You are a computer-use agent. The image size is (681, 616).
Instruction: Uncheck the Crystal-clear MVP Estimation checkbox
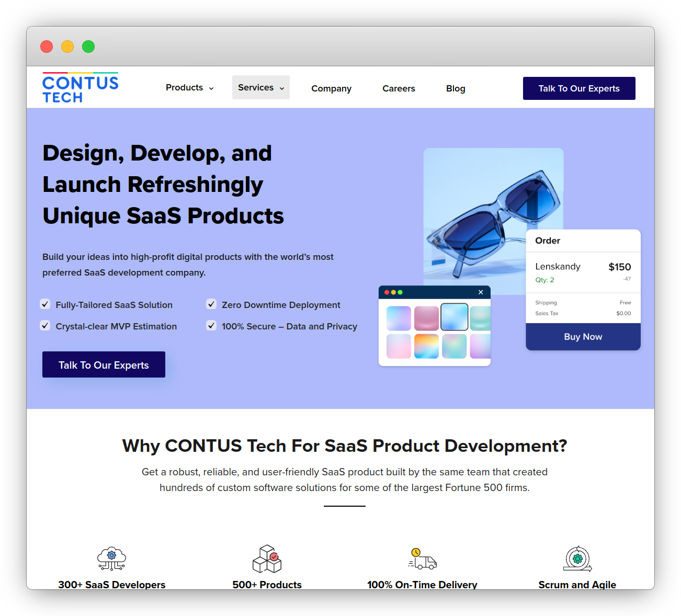pos(45,325)
